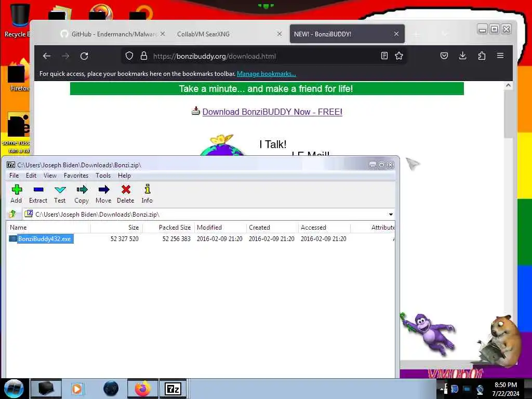This screenshot has height=399, width=532.
Task: Click the 52 327 520 size value
Action: coord(124,239)
